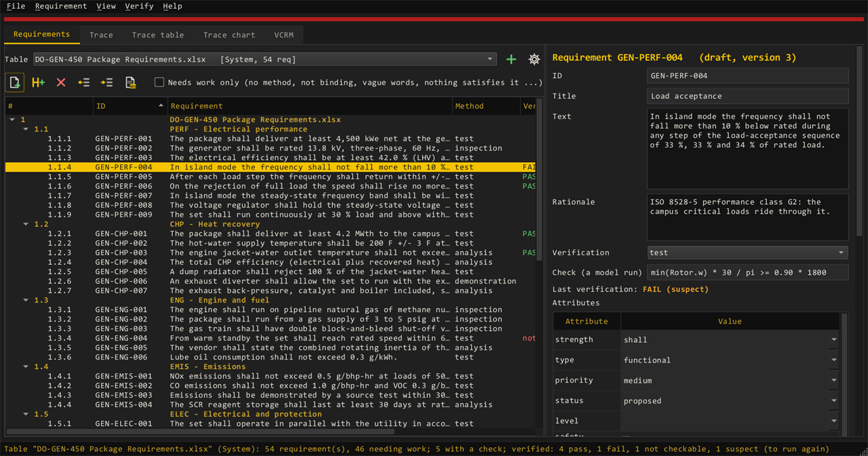
Task: Collapse section 1.4 EMIS tree node
Action: 26,366
